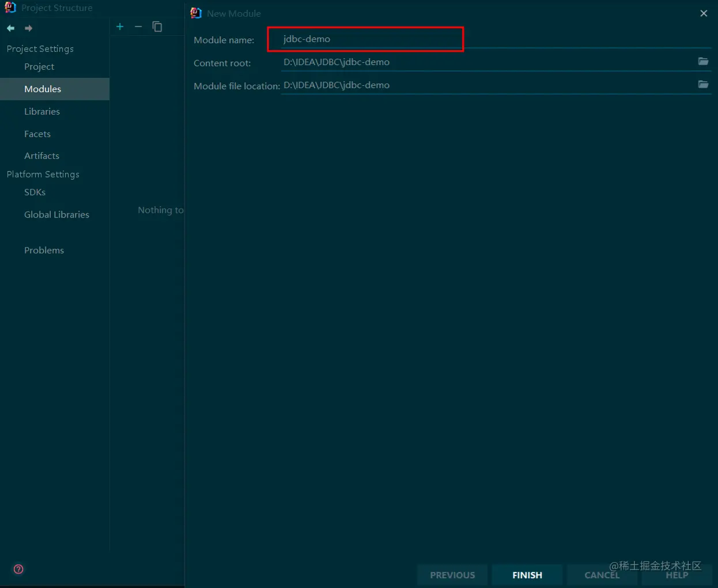The width and height of the screenshot is (718, 588).
Task: Click the Module file location label
Action: click(x=237, y=86)
